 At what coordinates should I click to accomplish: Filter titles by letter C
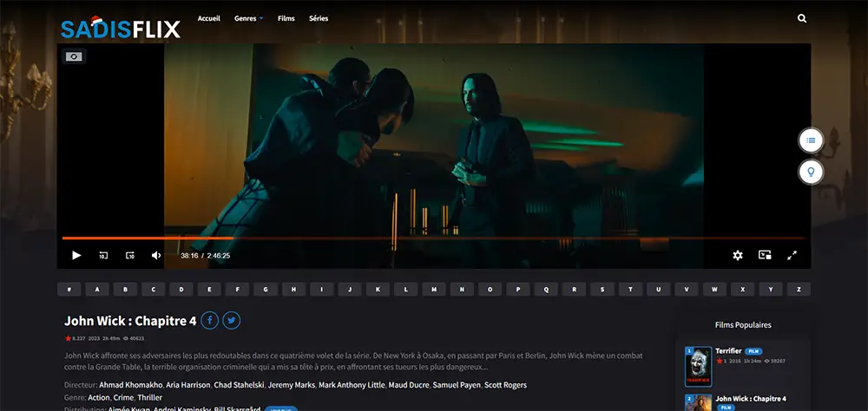point(154,290)
